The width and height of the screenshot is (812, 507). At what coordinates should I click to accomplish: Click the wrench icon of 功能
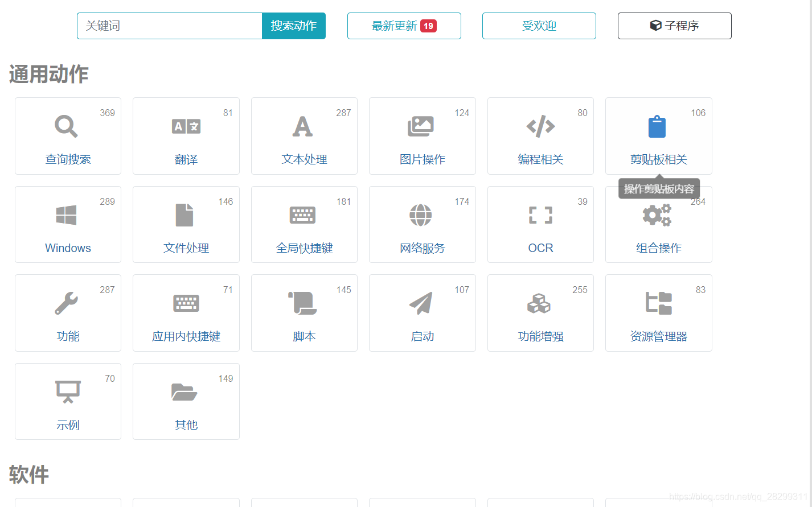tap(66, 303)
